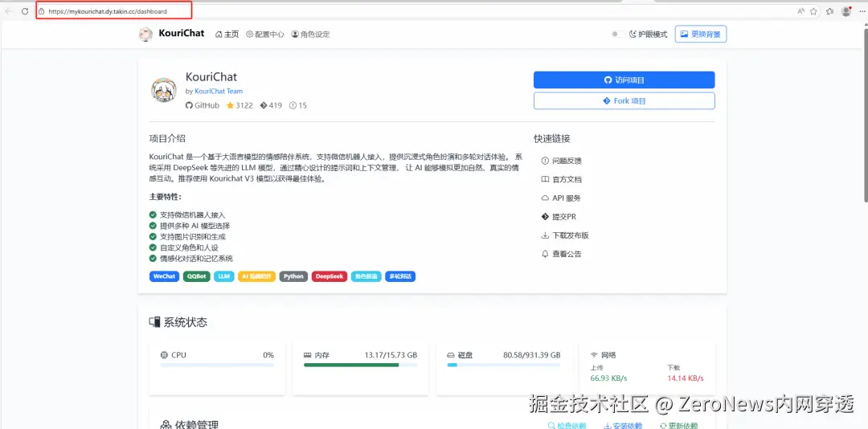Click the network 网络 wifi icon

(x=595, y=355)
